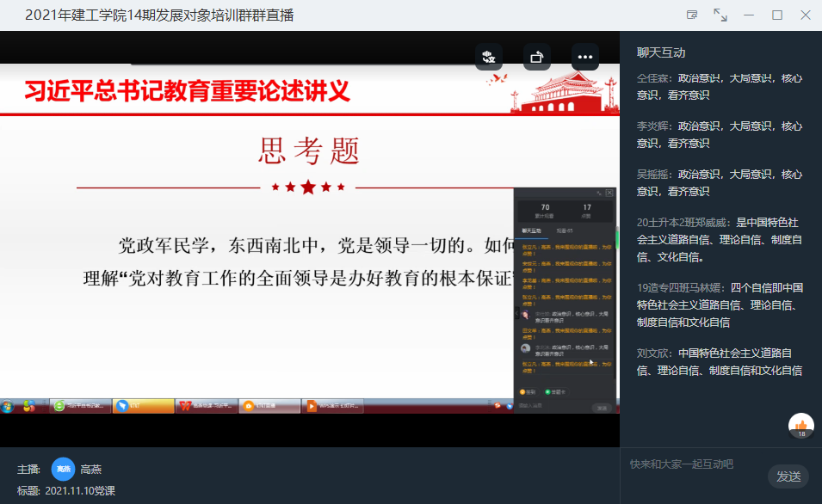The height and width of the screenshot is (504, 822).
Task: Maximize the live stream window
Action: coord(777,15)
